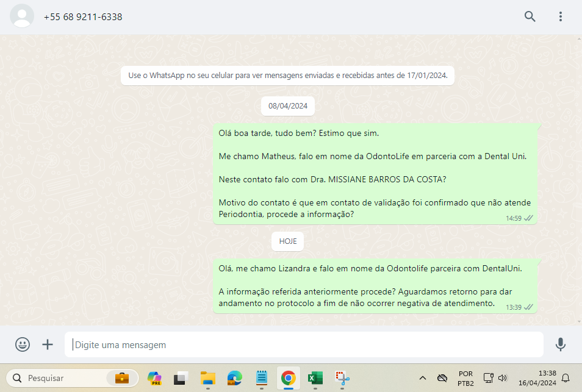Viewport: 582px width, 392px height.
Task: Open the emoji picker
Action: [x=23, y=344]
